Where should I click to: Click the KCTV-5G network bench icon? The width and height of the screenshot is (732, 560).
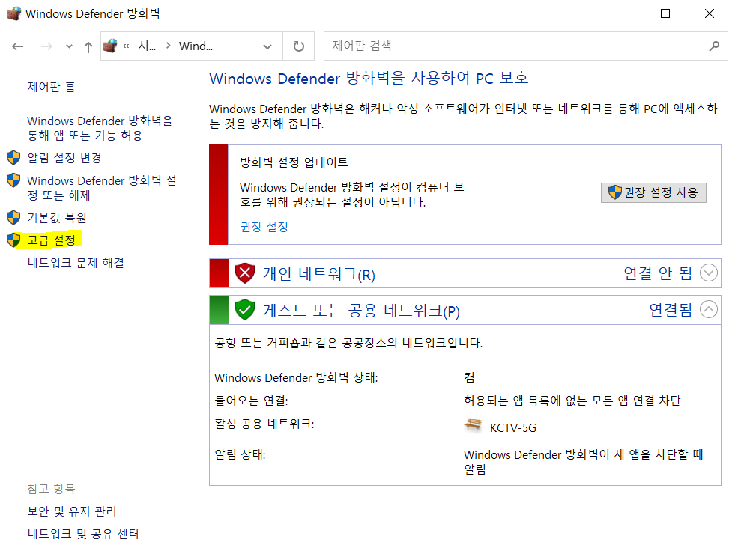[x=473, y=425]
